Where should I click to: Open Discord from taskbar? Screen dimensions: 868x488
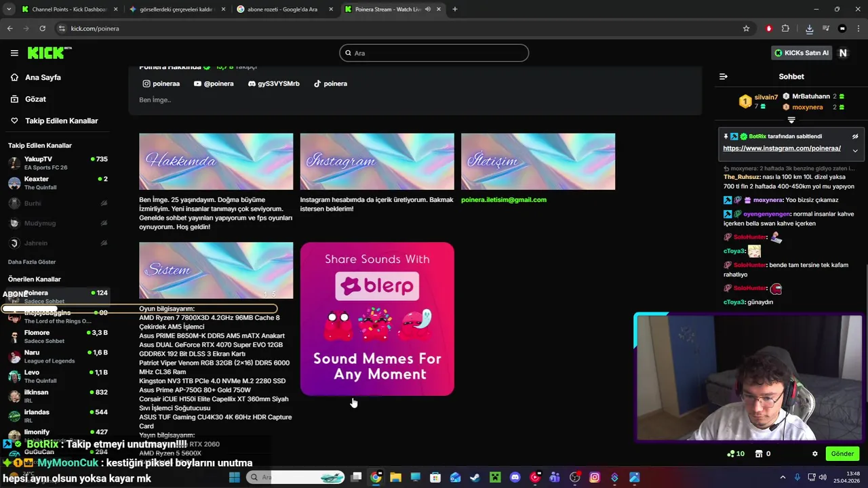click(515, 477)
